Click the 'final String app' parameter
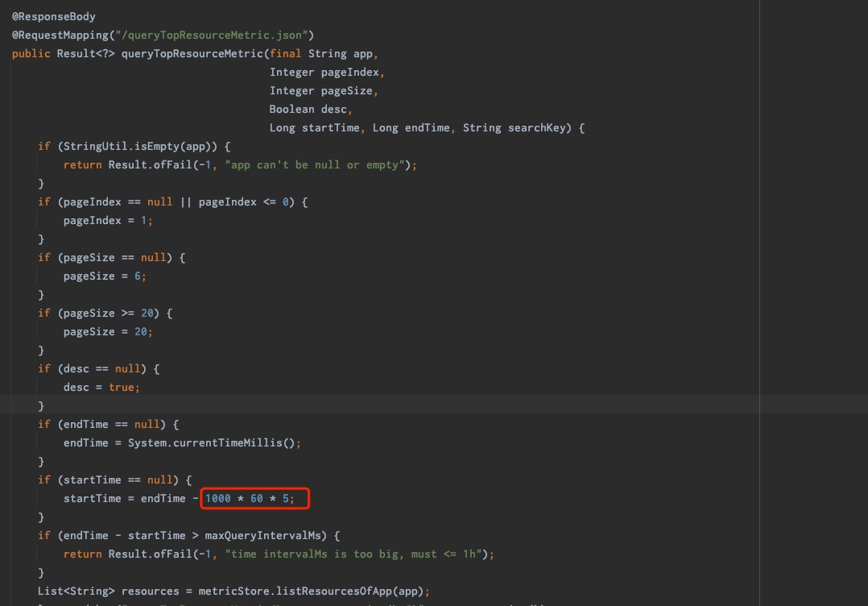 tap(321, 54)
